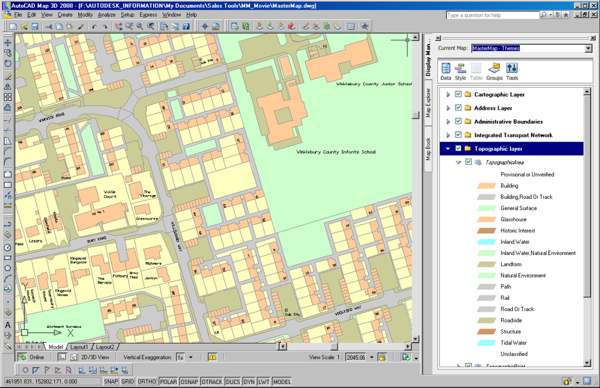Toggle the OSNAP button in status bar
Image resolution: width=600 pixels, height=388 pixels.
[x=189, y=381]
